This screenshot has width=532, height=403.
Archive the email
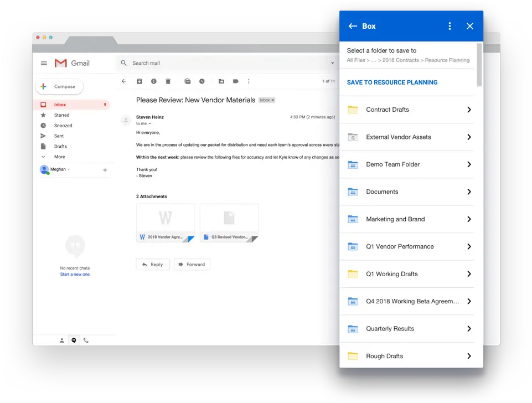point(140,81)
